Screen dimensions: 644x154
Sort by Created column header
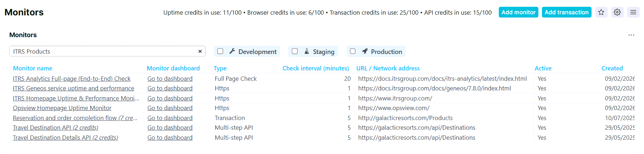click(x=612, y=68)
